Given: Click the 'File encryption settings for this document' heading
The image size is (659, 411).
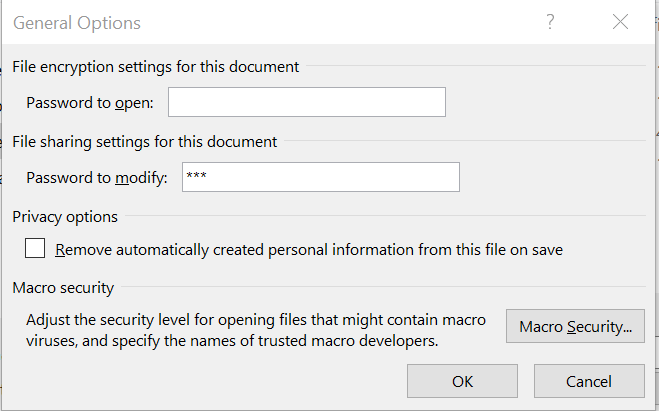Looking at the screenshot, I should pos(156,67).
